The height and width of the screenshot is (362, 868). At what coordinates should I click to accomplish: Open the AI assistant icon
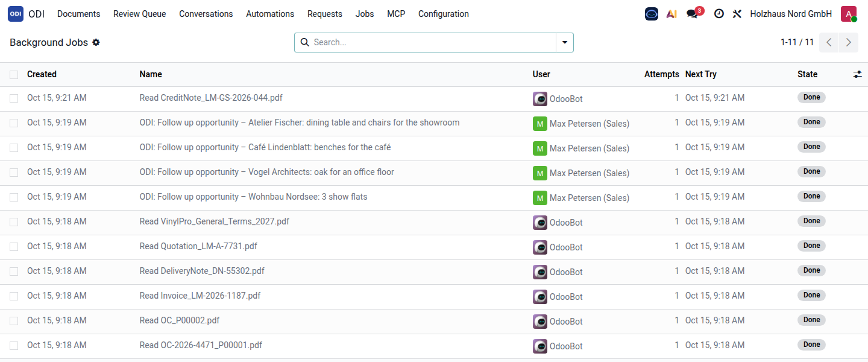coord(671,14)
